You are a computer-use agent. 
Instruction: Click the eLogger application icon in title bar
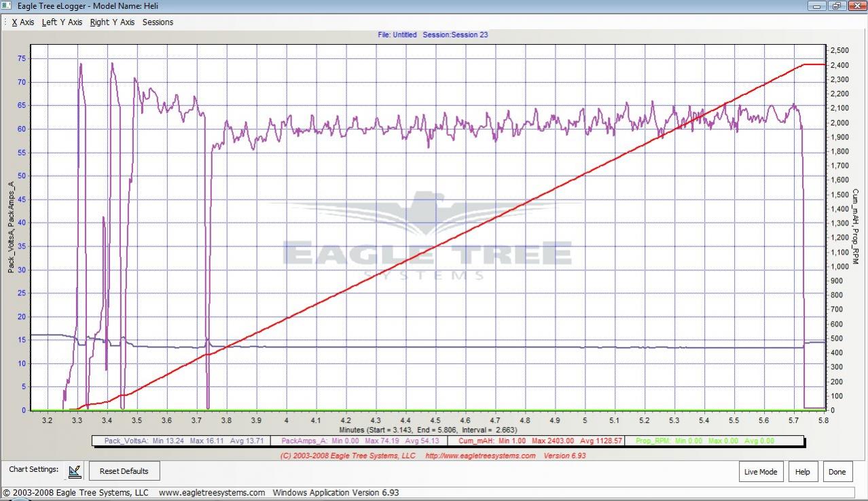6,5
